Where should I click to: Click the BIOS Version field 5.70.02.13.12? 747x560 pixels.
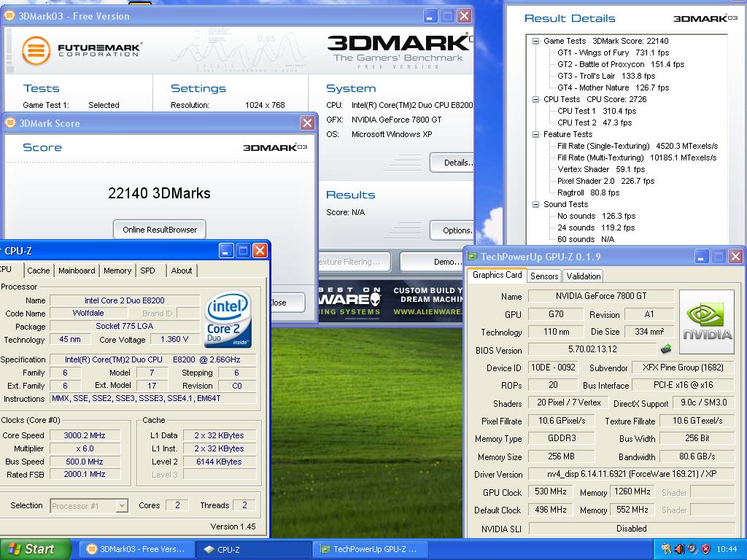click(x=592, y=349)
